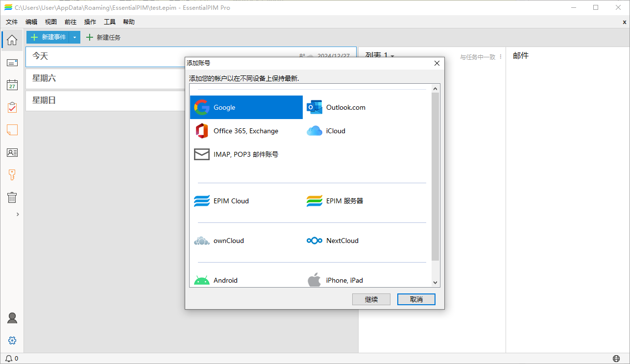Open the 新建事件 dropdown arrow
Viewport: 630px width, 364px height.
pyautogui.click(x=74, y=37)
